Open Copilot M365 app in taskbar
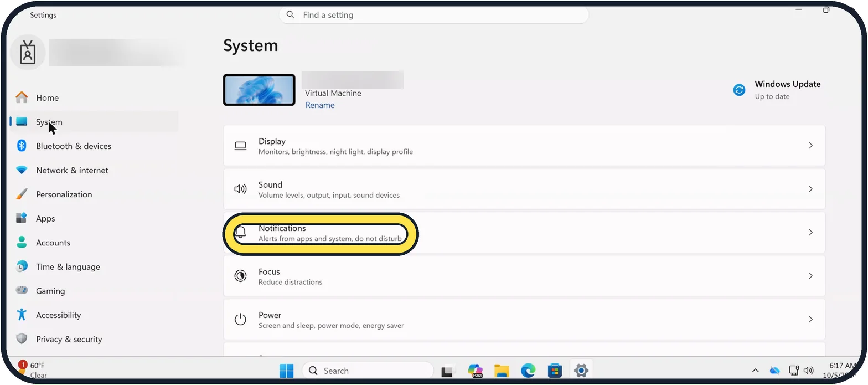The height and width of the screenshot is (385, 868). pos(475,371)
